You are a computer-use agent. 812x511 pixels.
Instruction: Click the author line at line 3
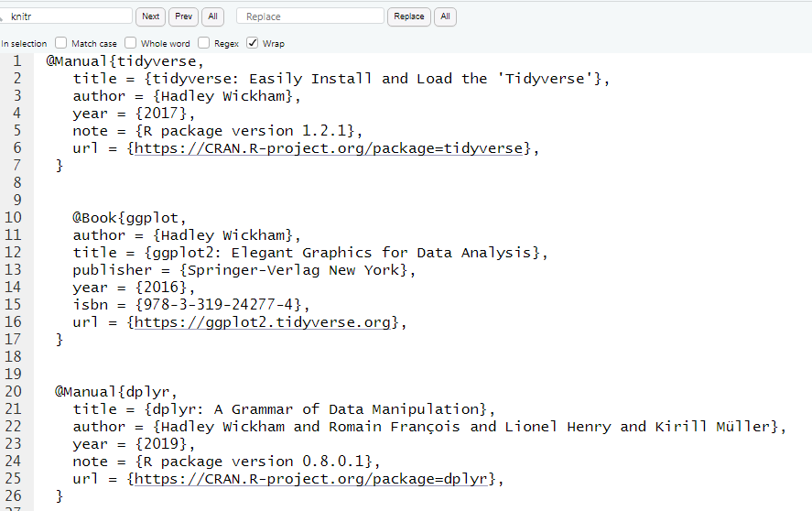[187, 96]
